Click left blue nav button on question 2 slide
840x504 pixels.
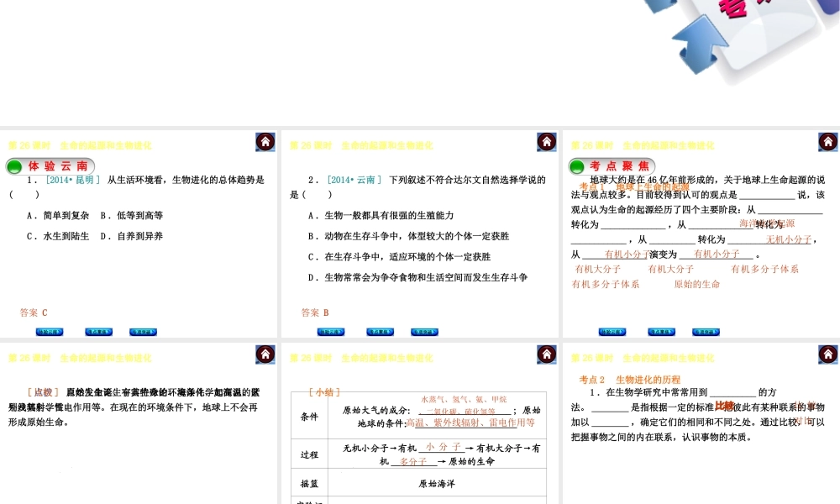(330, 332)
